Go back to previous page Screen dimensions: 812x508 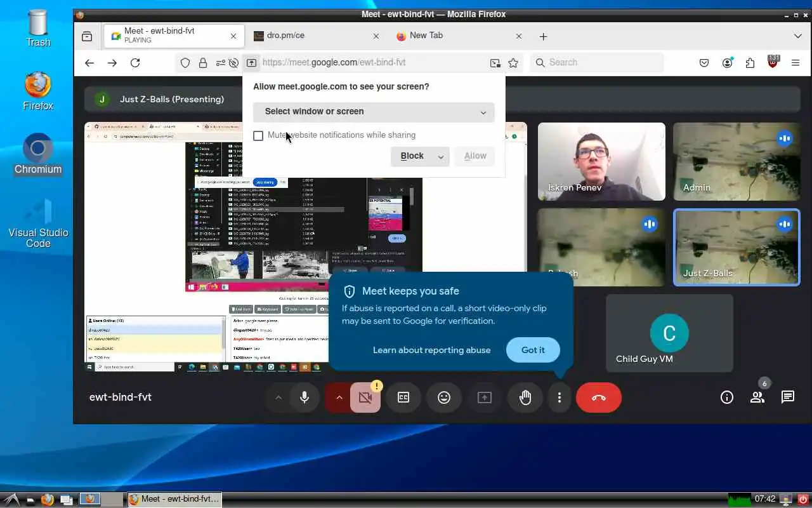pyautogui.click(x=89, y=63)
